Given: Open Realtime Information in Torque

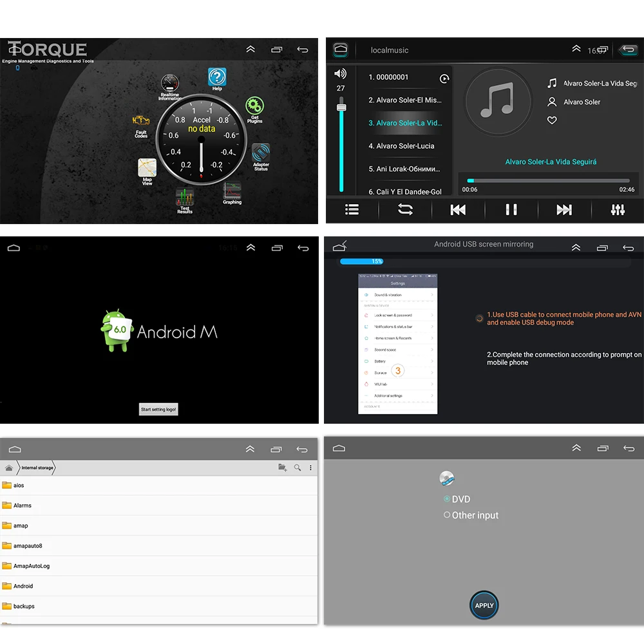Looking at the screenshot, I should click(x=169, y=87).
